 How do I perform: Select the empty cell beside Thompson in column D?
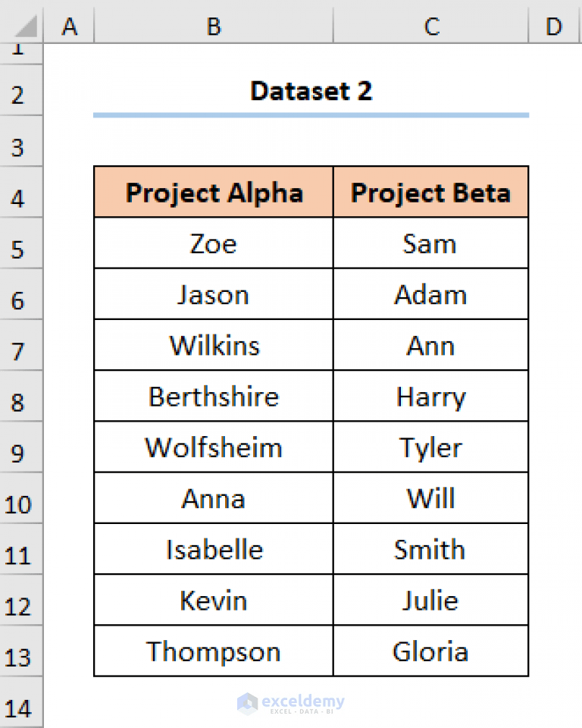(554, 651)
